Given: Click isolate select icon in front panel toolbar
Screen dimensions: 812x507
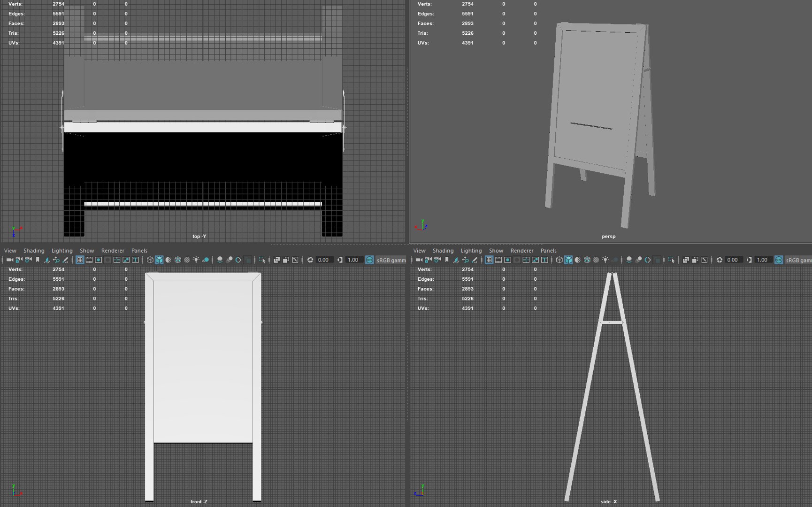Looking at the screenshot, I should pos(262,260).
